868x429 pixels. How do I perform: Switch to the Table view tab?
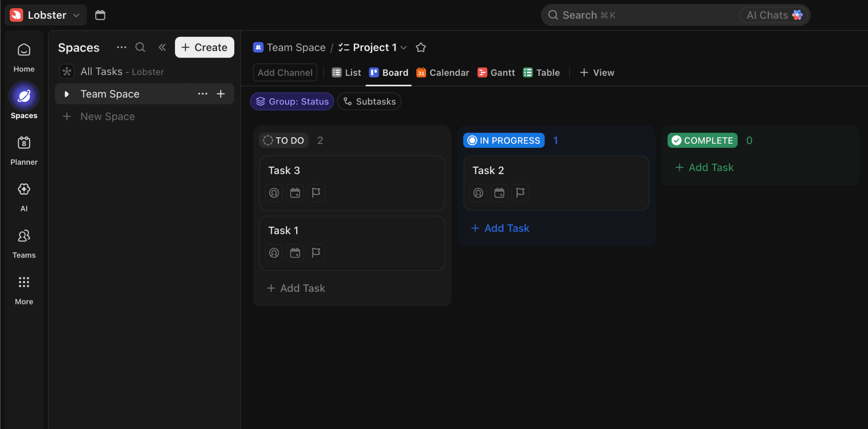(x=541, y=73)
